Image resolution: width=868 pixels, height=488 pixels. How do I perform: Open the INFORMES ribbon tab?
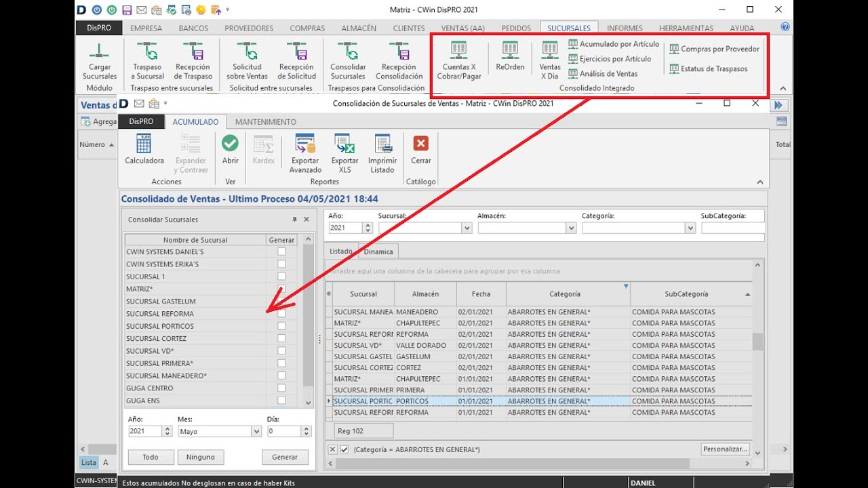click(625, 28)
